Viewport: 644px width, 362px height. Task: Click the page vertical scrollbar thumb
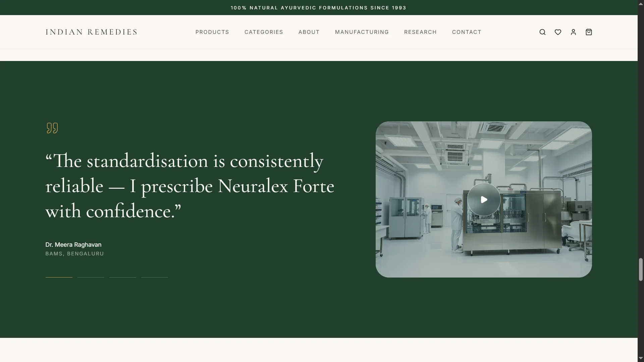point(641,269)
